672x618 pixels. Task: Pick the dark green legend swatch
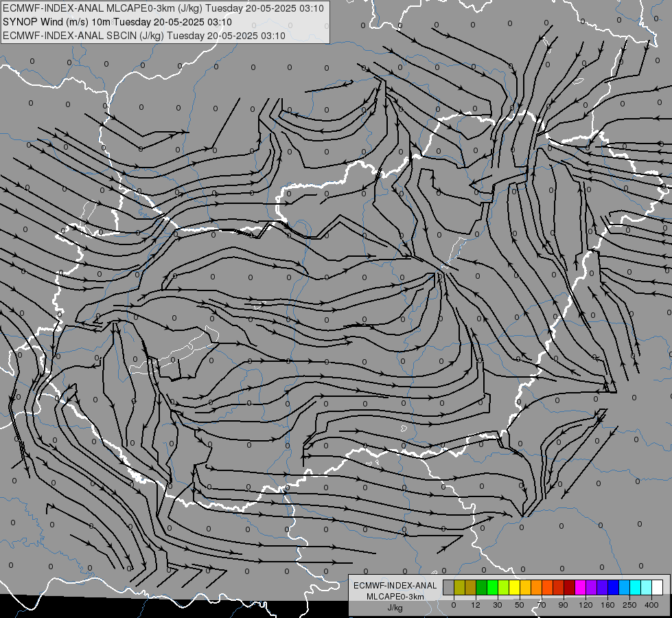click(x=482, y=587)
